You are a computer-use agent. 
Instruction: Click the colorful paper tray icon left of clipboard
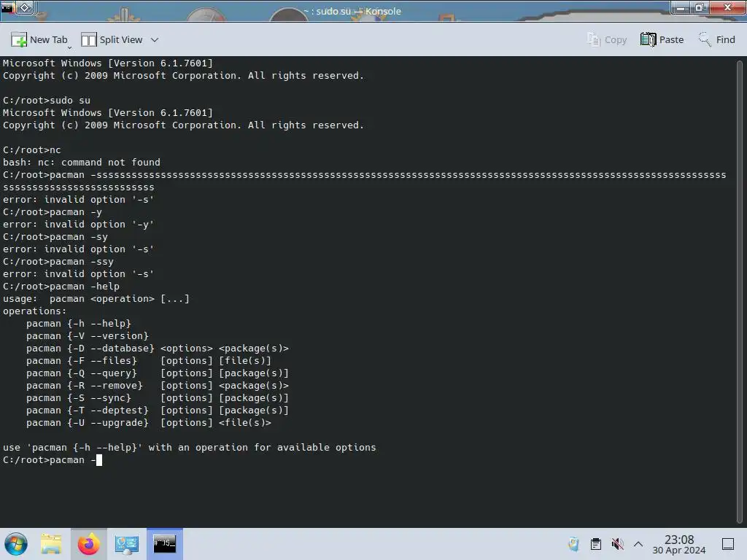coord(573,544)
